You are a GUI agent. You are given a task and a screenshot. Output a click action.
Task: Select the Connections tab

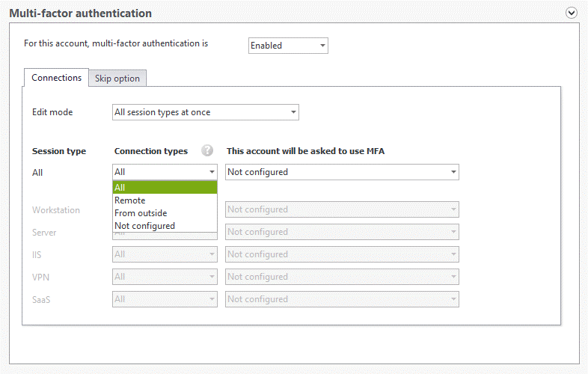(56, 78)
